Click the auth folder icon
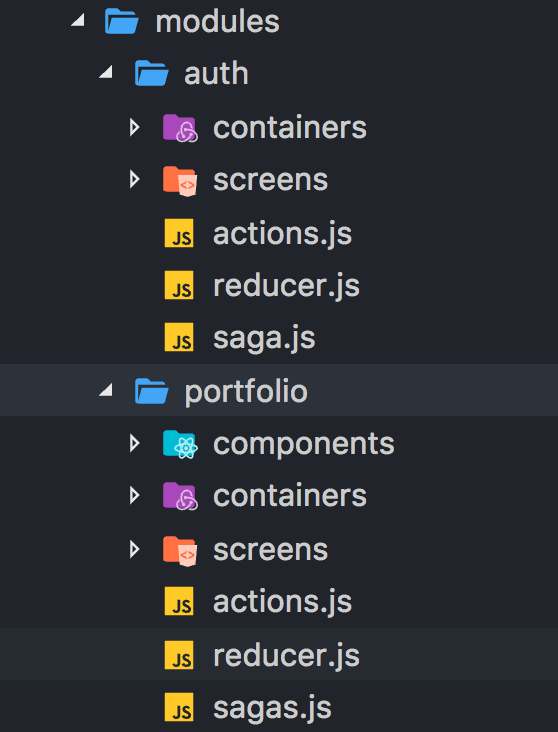The image size is (558, 732). tap(151, 74)
